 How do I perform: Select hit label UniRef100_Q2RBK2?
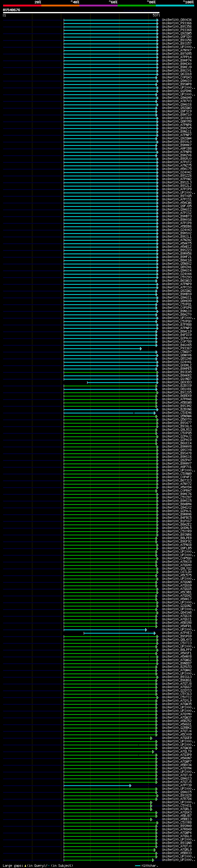[176, 728]
